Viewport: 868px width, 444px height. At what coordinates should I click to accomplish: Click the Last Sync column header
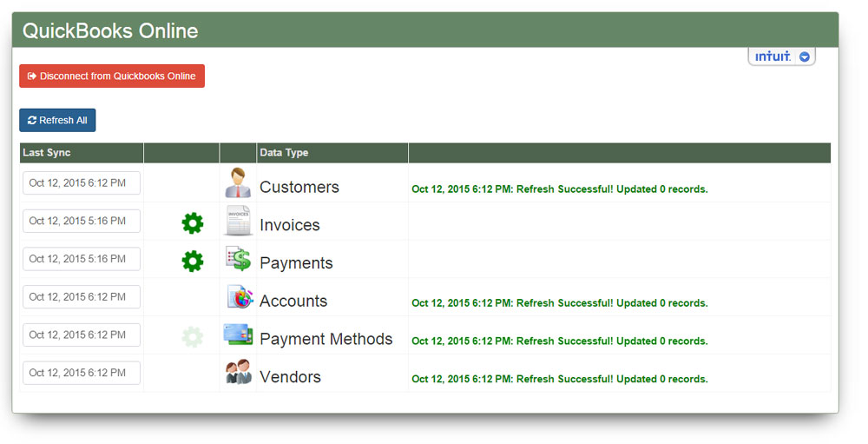coord(47,153)
